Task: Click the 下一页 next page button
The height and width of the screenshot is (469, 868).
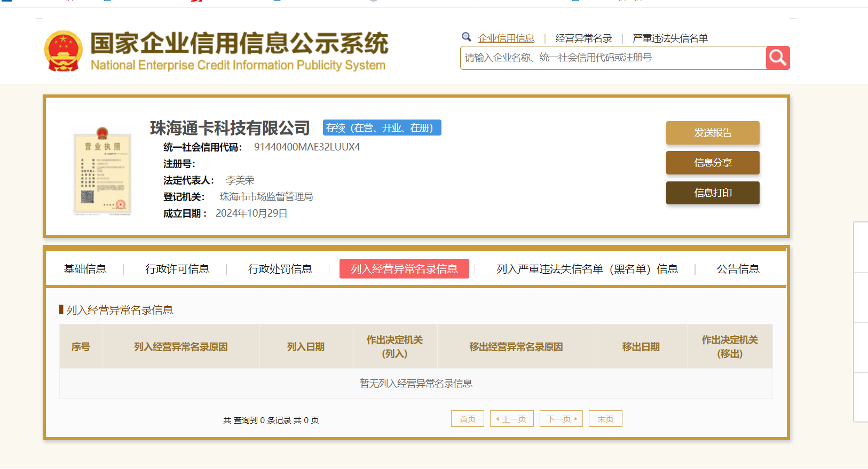Action: coord(561,419)
